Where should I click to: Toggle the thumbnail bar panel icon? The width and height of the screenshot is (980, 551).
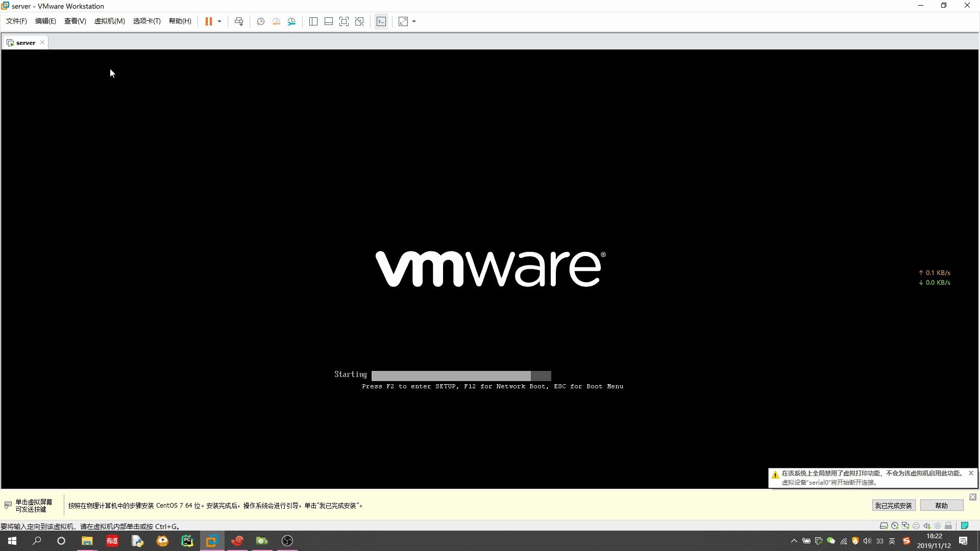(329, 21)
